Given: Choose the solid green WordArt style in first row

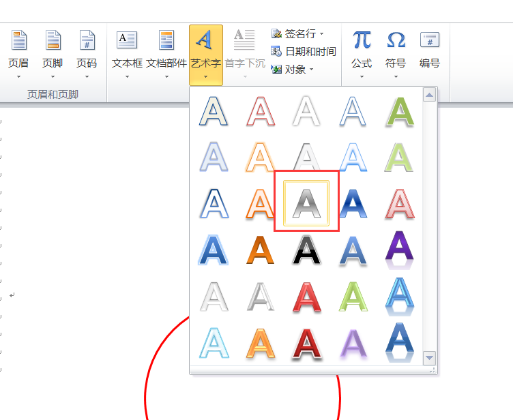Looking at the screenshot, I should pyautogui.click(x=400, y=111).
